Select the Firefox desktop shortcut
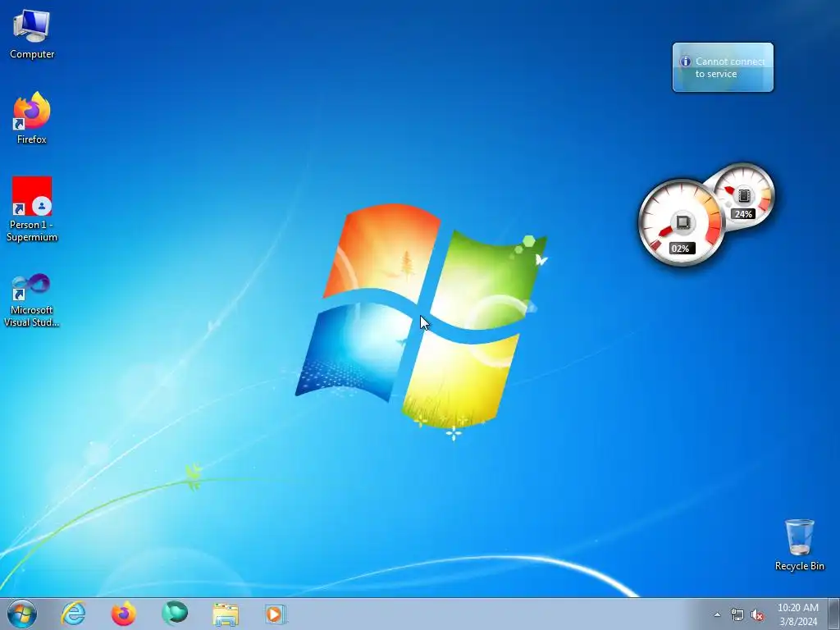Image resolution: width=840 pixels, height=630 pixels. pos(32,118)
